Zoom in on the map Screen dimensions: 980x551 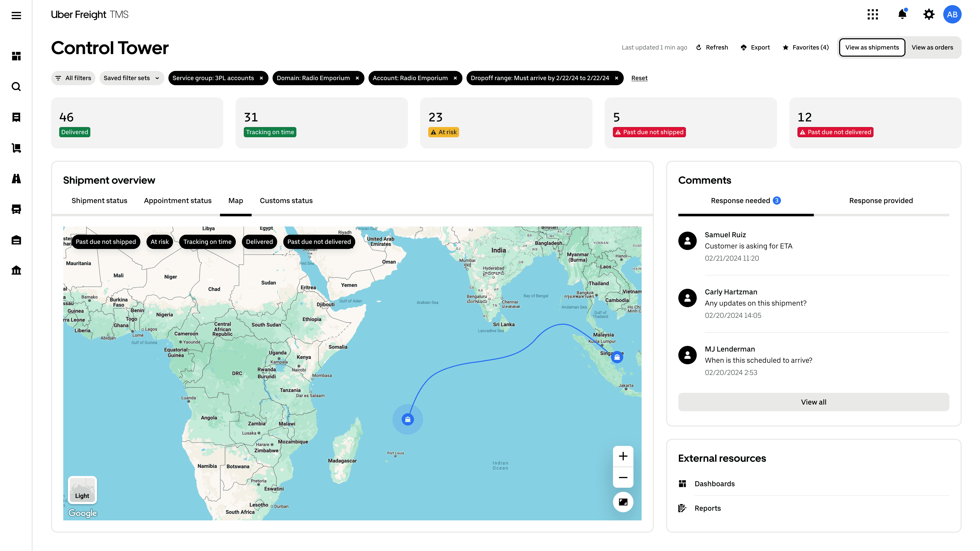point(623,456)
